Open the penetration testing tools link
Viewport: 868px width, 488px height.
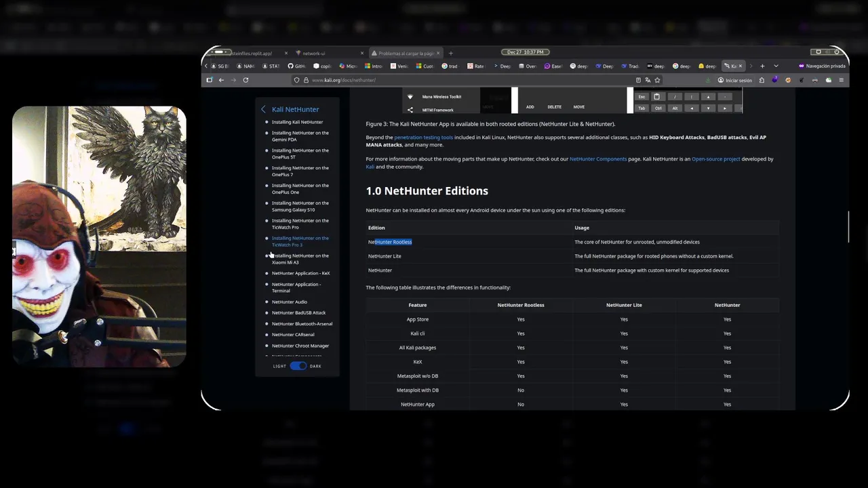[x=423, y=137]
